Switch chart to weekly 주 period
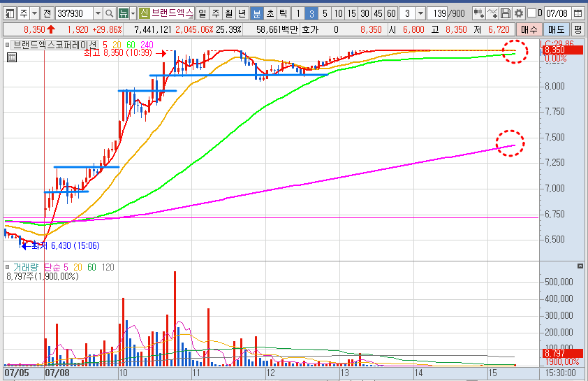This screenshot has height=381, width=588. (x=216, y=14)
